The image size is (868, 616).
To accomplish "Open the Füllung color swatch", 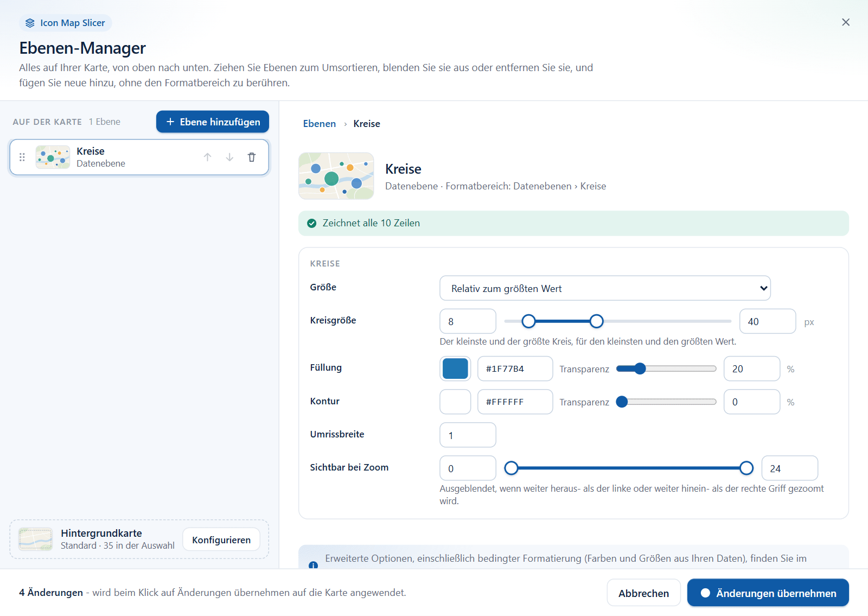I will coord(455,369).
